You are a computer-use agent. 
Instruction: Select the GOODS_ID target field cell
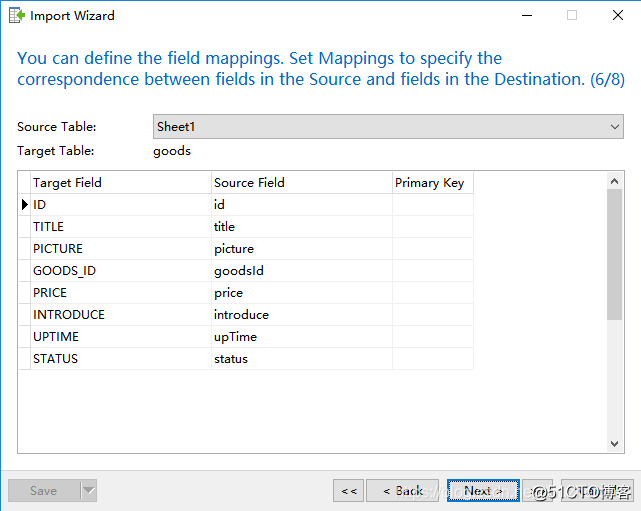[121, 271]
